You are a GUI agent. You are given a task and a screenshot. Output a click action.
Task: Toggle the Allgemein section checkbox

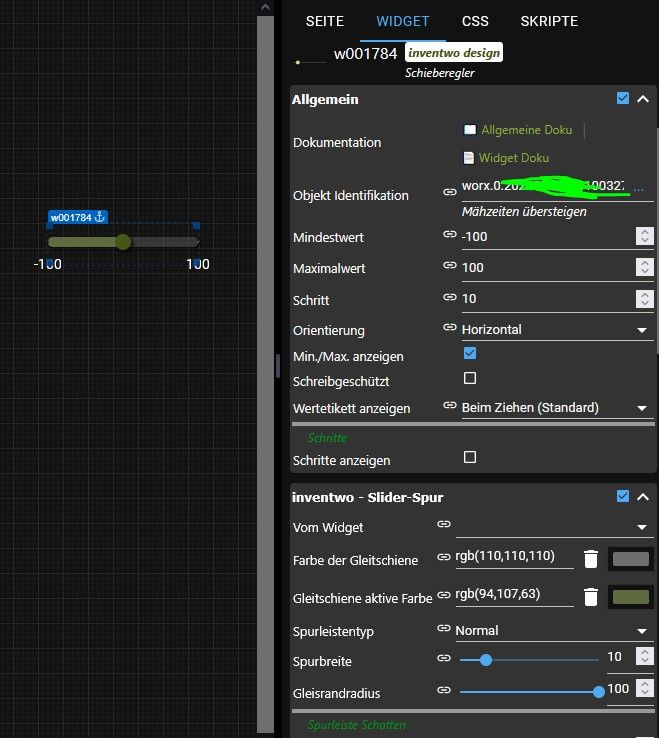623,98
